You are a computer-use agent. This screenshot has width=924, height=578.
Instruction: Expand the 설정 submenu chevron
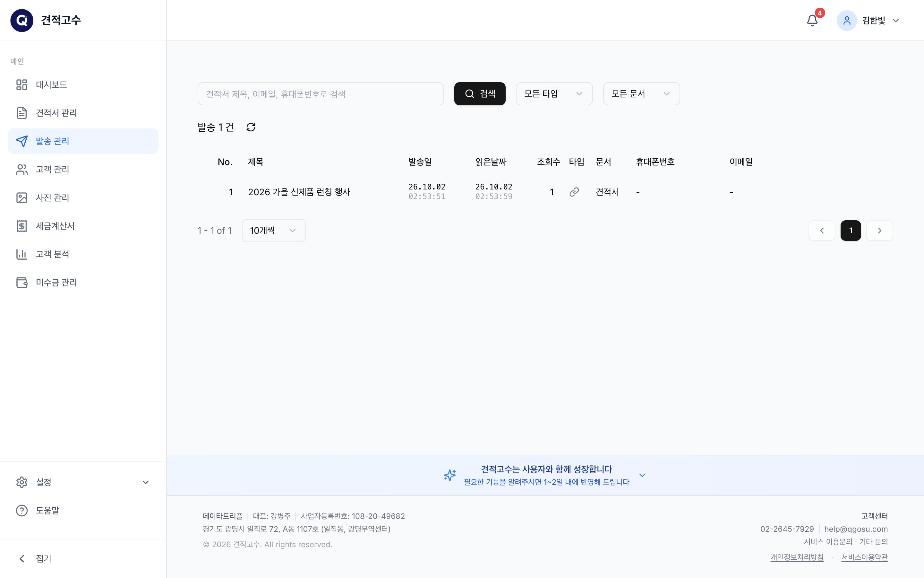145,482
